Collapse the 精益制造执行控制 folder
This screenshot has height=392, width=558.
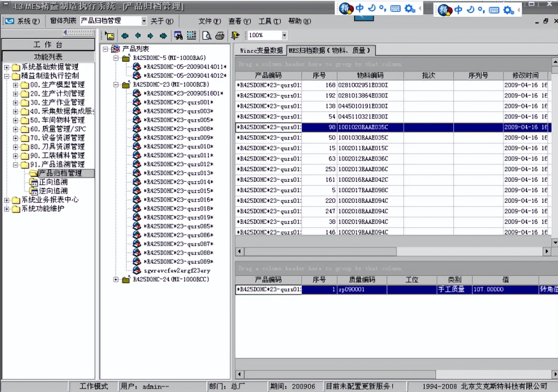click(6, 76)
